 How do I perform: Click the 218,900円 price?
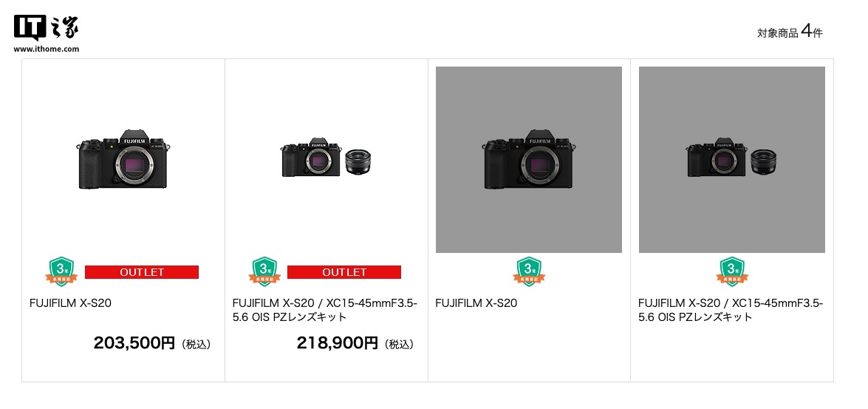coord(337,344)
